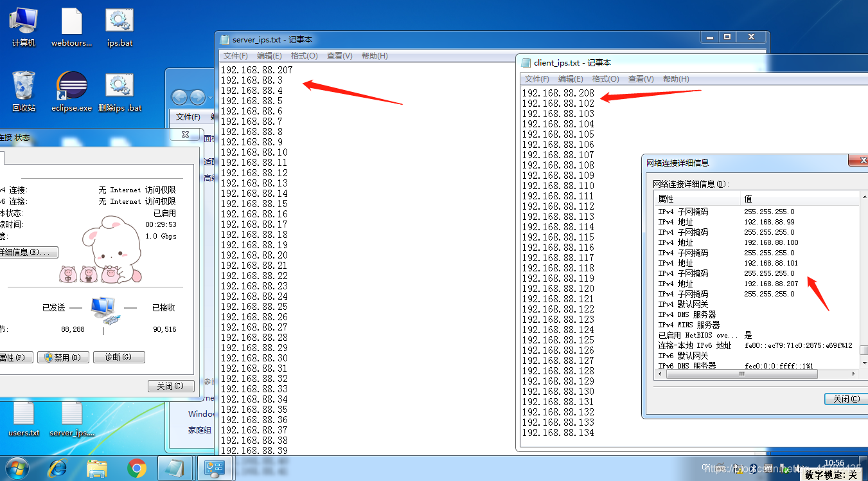Click the client_ips.txt Notepad title icon
The height and width of the screenshot is (481, 868).
(526, 63)
